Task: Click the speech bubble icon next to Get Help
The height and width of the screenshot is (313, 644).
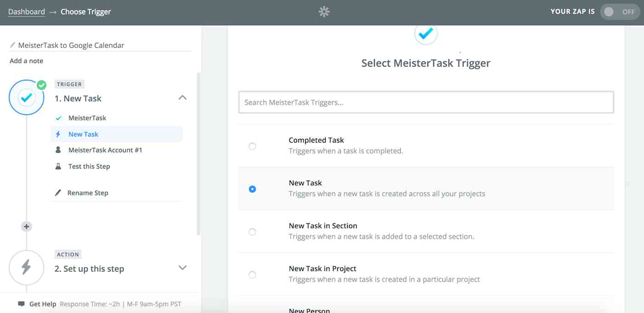Action: click(x=21, y=304)
